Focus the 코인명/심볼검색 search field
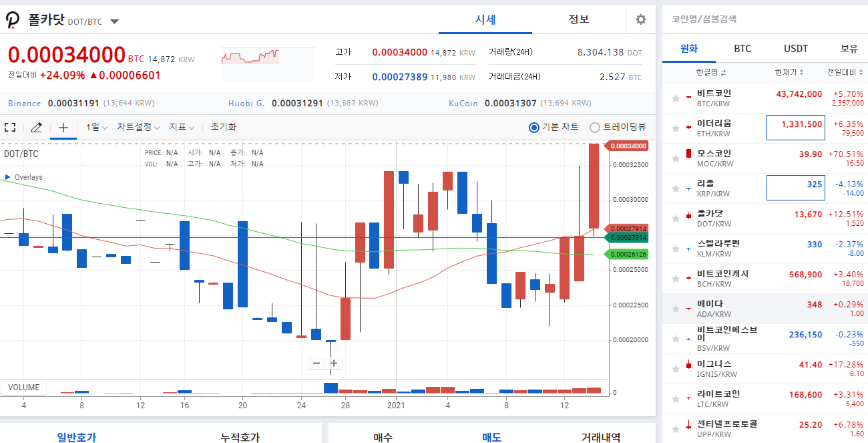Viewport: 868px width, 443px height. tap(765, 19)
